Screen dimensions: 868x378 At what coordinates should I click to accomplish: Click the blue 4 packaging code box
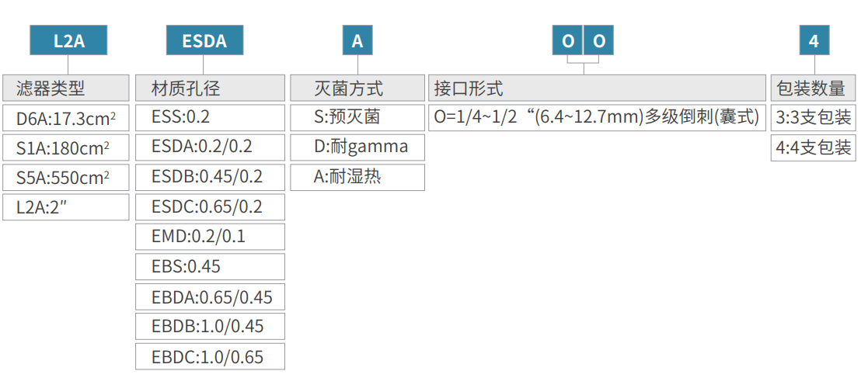[814, 40]
